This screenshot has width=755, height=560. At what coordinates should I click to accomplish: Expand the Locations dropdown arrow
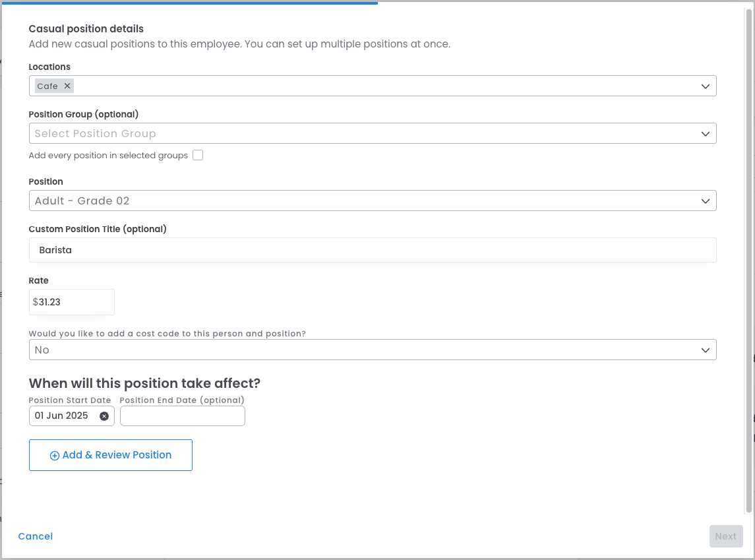point(706,86)
